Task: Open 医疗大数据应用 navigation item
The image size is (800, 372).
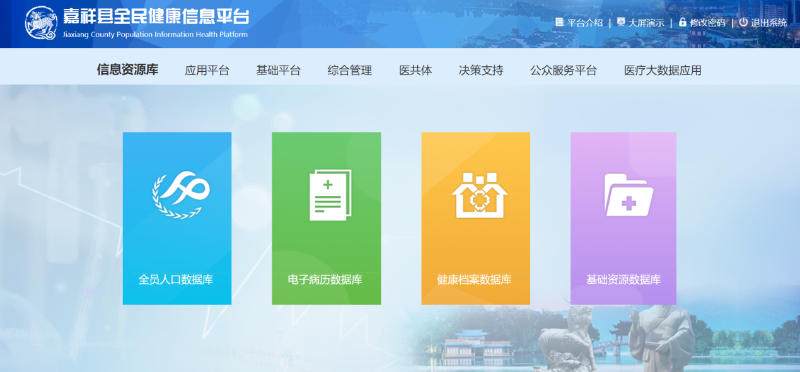Action: pos(663,70)
